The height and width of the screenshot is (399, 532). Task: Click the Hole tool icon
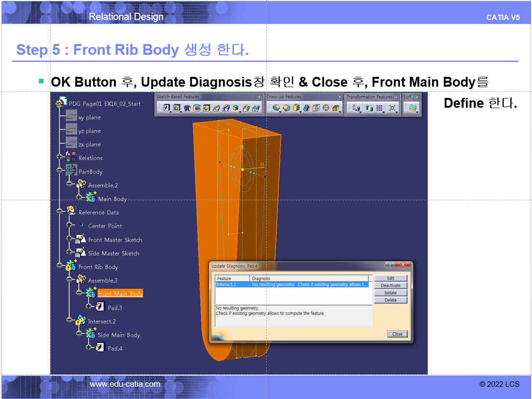[207, 108]
